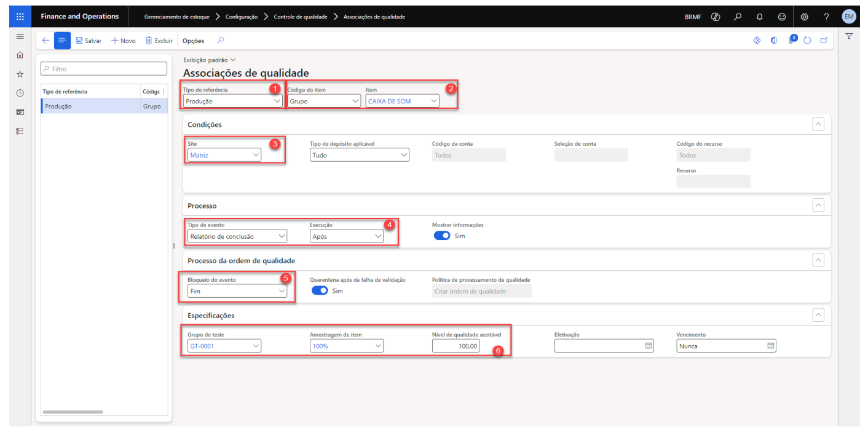
Task: Open the settings gear icon
Action: [x=804, y=17]
